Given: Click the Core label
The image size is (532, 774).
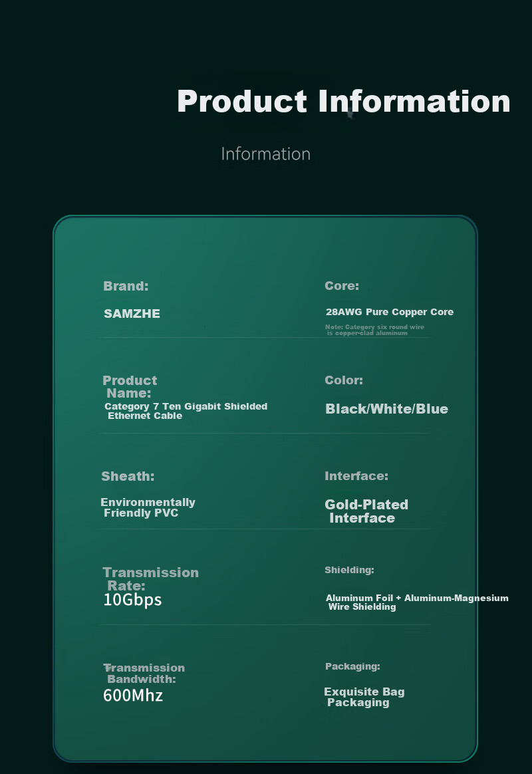Looking at the screenshot, I should (342, 286).
